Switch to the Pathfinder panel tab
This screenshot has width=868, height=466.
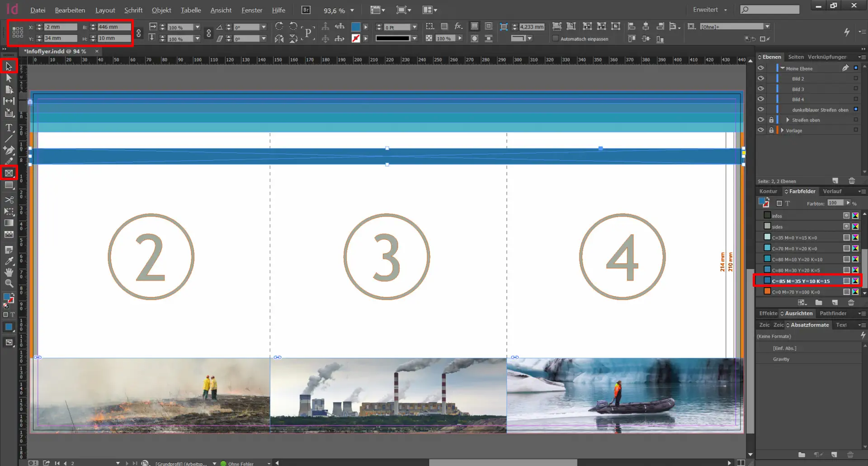click(833, 313)
